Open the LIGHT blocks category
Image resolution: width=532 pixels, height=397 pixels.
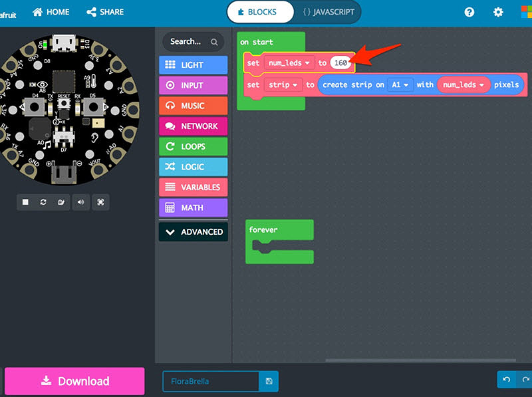tap(193, 65)
